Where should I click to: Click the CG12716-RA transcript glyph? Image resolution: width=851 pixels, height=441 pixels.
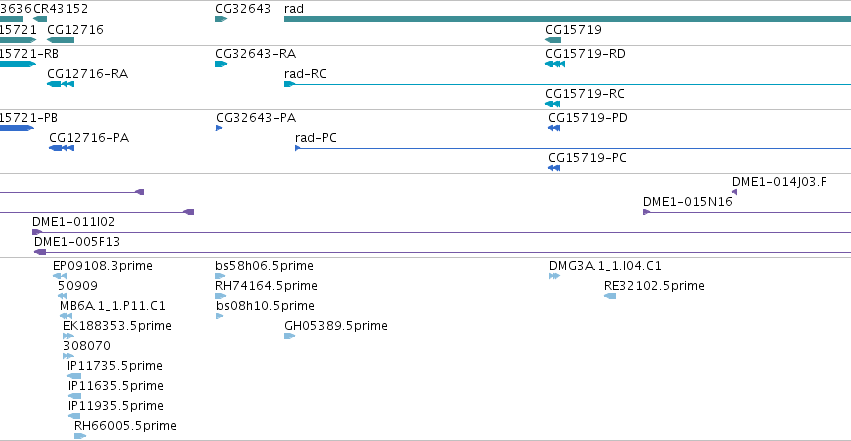(x=60, y=84)
